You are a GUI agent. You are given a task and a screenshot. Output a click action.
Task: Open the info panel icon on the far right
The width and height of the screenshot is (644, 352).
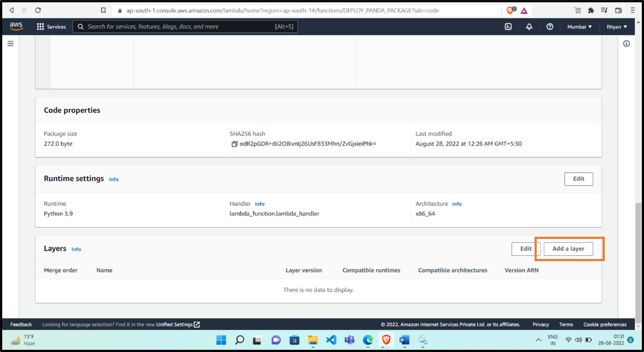pyautogui.click(x=626, y=43)
